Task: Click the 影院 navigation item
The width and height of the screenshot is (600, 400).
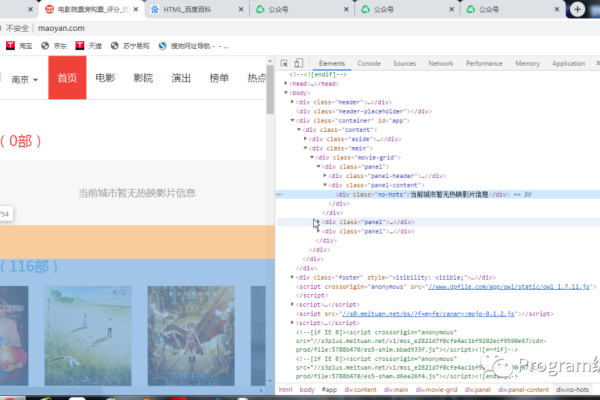Action: click(x=143, y=78)
